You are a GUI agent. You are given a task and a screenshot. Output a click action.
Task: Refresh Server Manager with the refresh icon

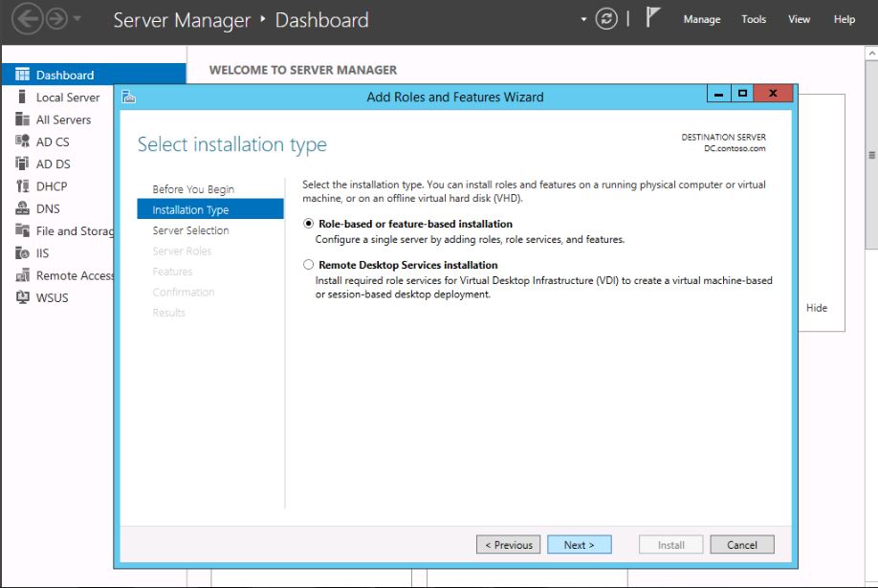point(605,19)
